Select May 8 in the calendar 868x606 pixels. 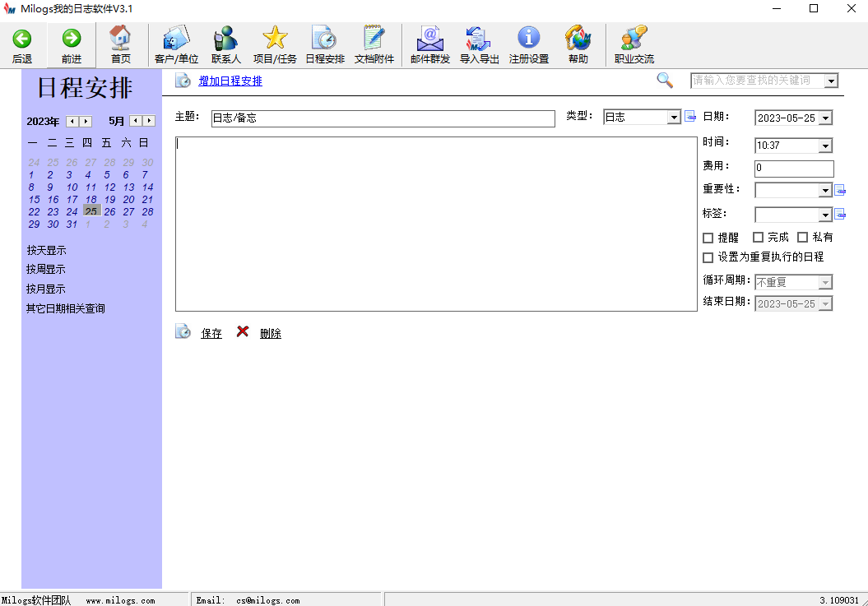(x=31, y=187)
